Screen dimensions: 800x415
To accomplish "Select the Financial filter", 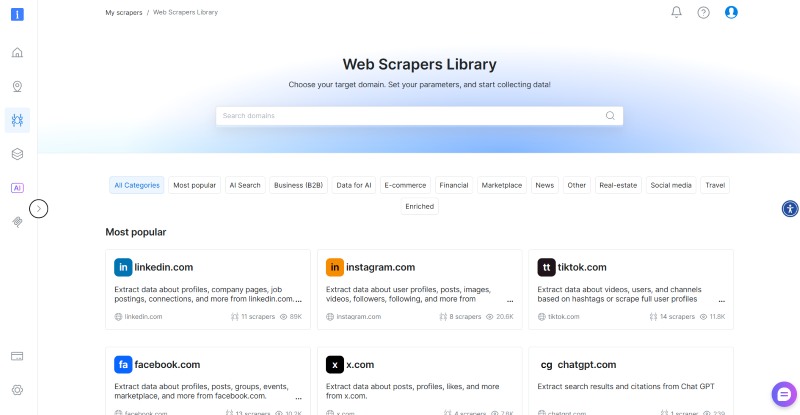I will click(x=454, y=185).
